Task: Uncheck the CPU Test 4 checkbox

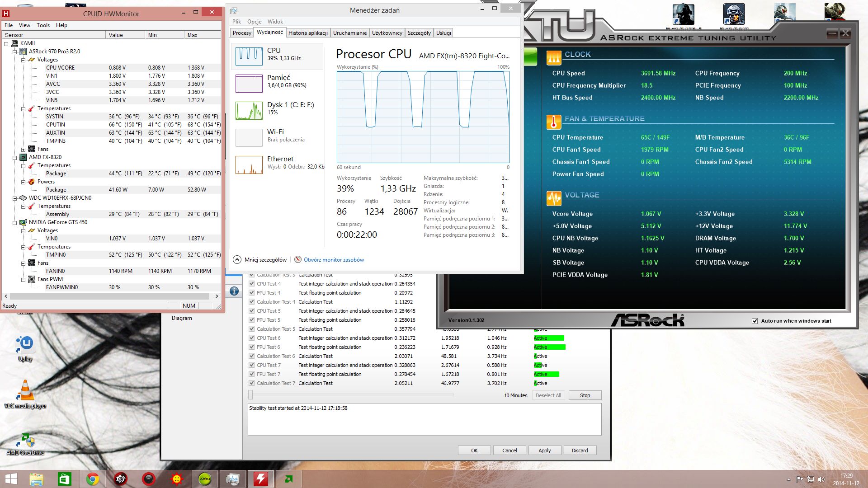Action: [252, 284]
